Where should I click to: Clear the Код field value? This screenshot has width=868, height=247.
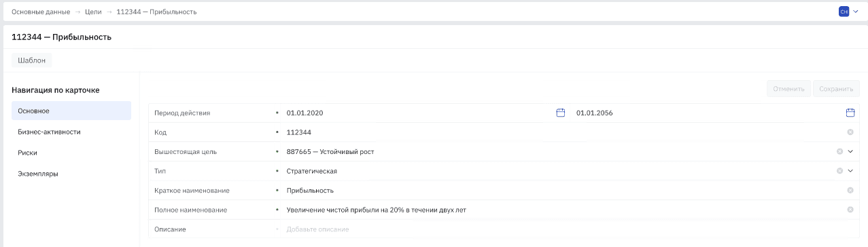click(x=850, y=132)
